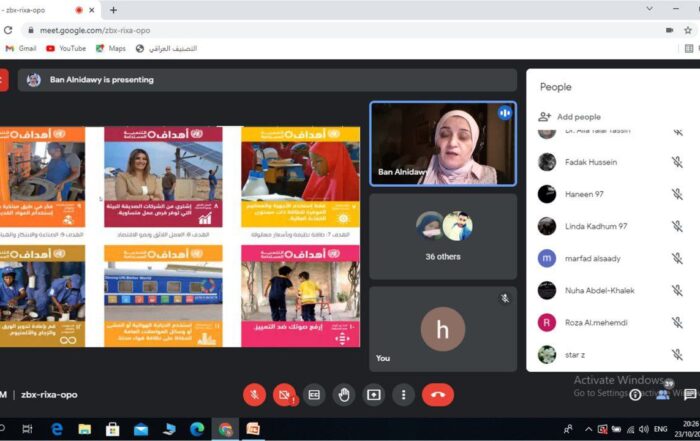Image resolution: width=700 pixels, height=441 pixels.
Task: Click muted mic icon beside Linda Kadhum 97
Action: 677,226
